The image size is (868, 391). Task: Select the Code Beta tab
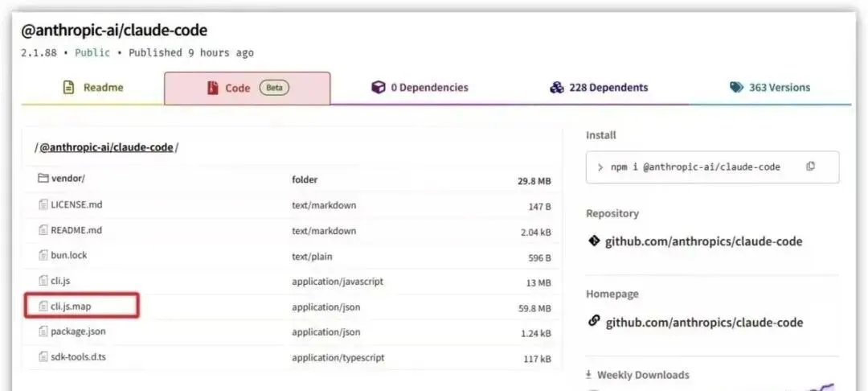click(248, 88)
